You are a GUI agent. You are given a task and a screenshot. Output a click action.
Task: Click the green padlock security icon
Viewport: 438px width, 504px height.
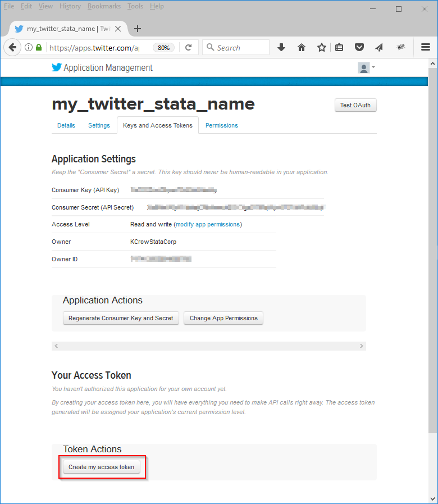[x=39, y=48]
